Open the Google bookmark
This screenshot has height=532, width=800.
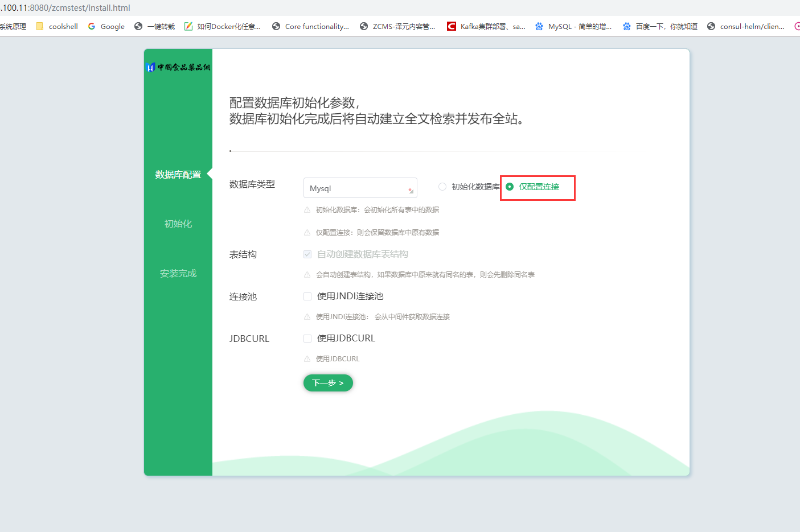[106, 27]
